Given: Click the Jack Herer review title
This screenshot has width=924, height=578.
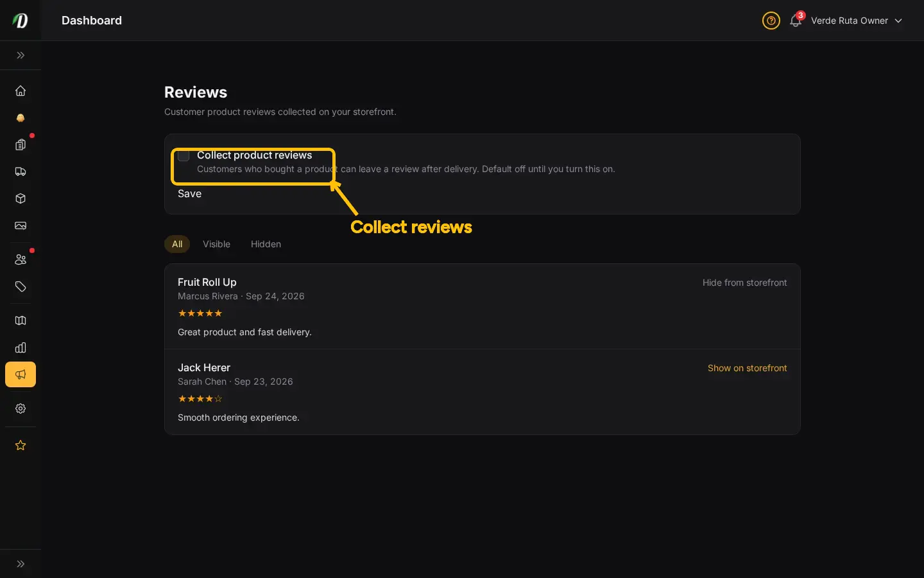Looking at the screenshot, I should pos(203,367).
